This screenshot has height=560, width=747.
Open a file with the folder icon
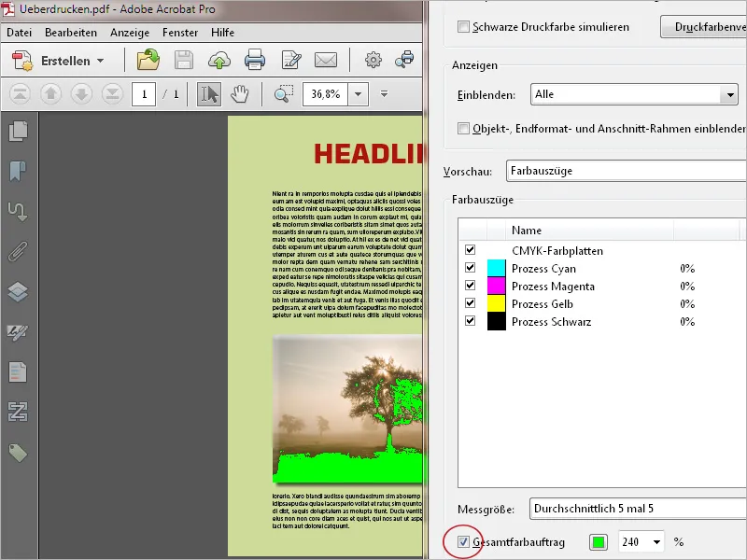(x=148, y=60)
